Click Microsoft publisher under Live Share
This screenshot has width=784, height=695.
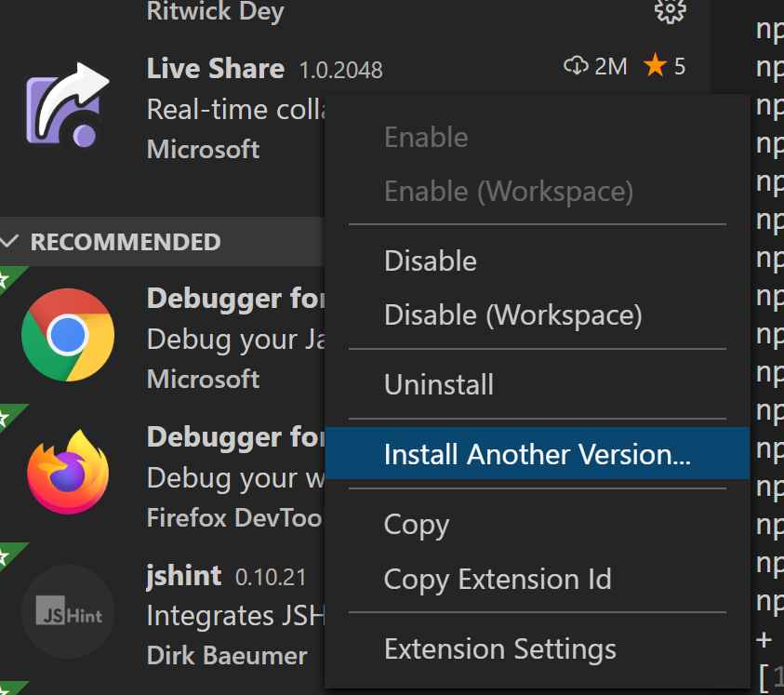pos(203,149)
